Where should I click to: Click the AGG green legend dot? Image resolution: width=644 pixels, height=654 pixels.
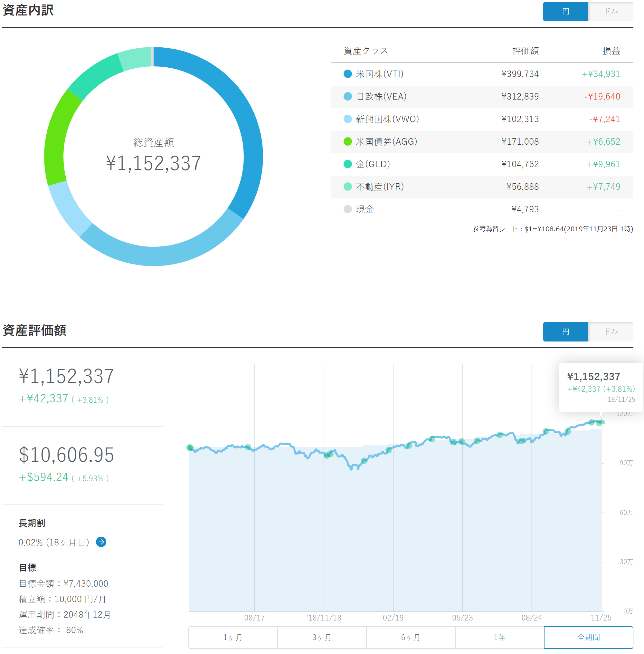pyautogui.click(x=347, y=141)
